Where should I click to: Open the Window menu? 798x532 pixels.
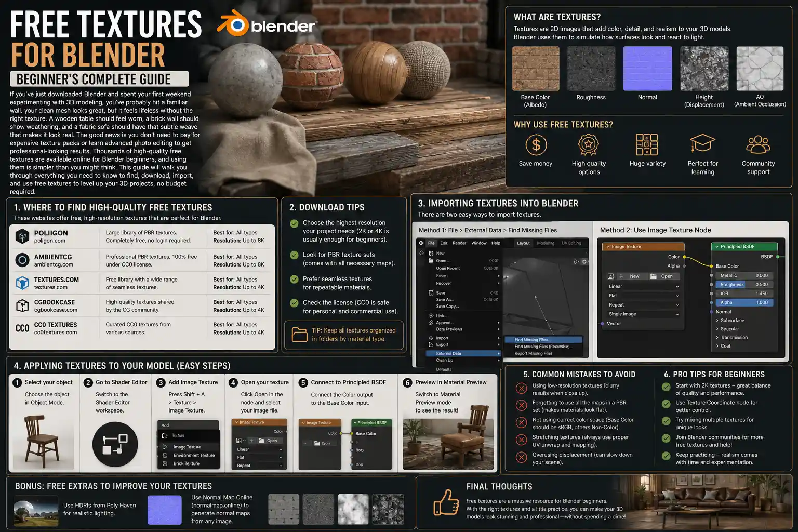click(479, 243)
